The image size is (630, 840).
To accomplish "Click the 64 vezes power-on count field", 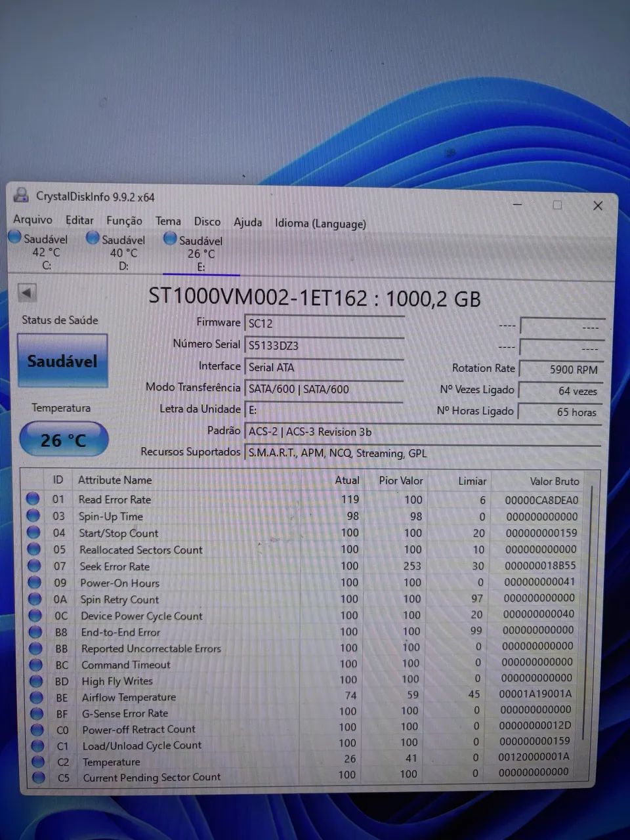I will [560, 390].
